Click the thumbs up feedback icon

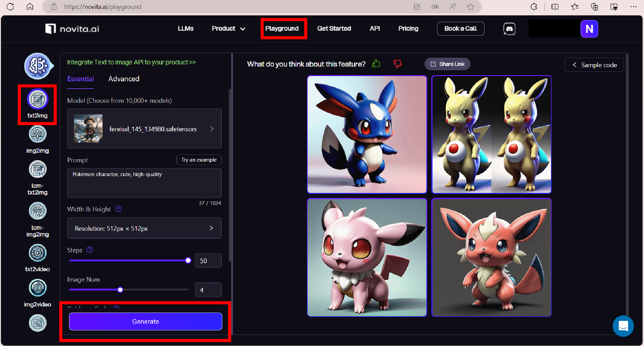376,64
